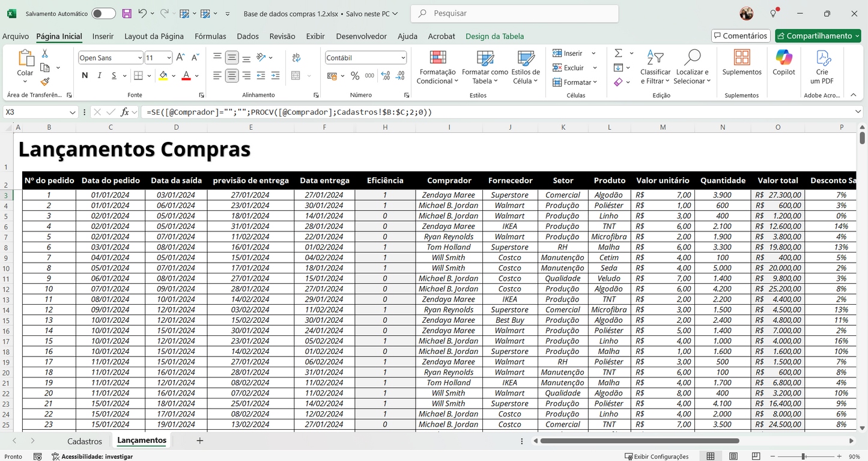Select the Suplementos icon
Viewport: 868px width, 461px height.
pos(741,63)
